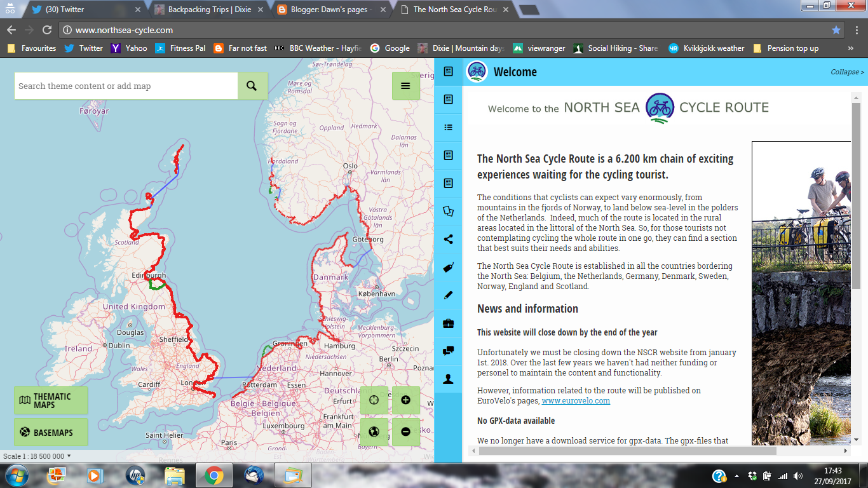Select the pencil edit icon in the sidebar

[448, 295]
